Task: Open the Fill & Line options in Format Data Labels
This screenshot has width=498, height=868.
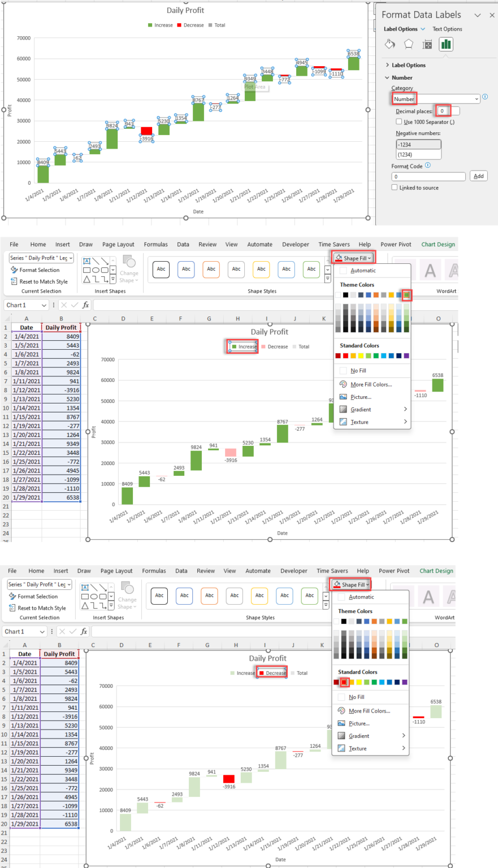Action: point(389,44)
